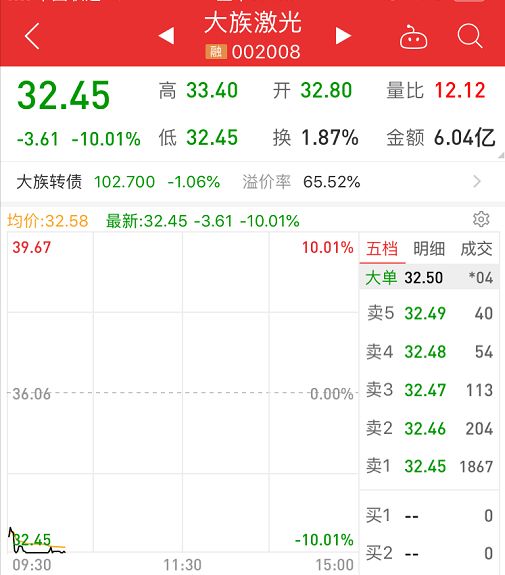This screenshot has height=575, width=505.
Task: Open the robot assistant icon
Action: (x=413, y=37)
